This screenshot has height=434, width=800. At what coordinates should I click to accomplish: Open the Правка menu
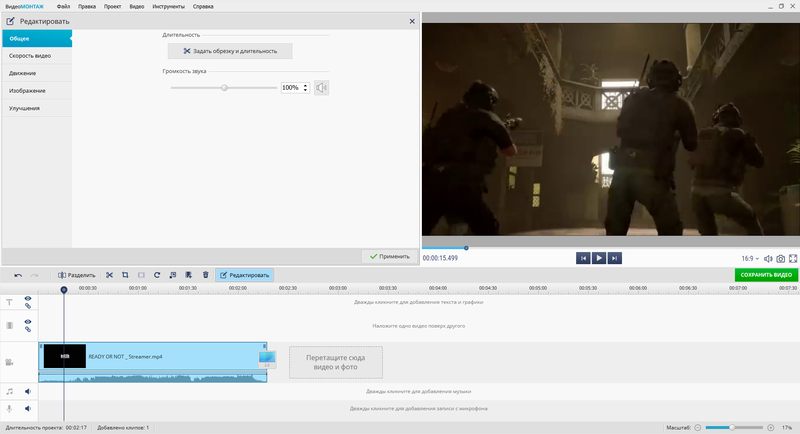pyautogui.click(x=87, y=7)
